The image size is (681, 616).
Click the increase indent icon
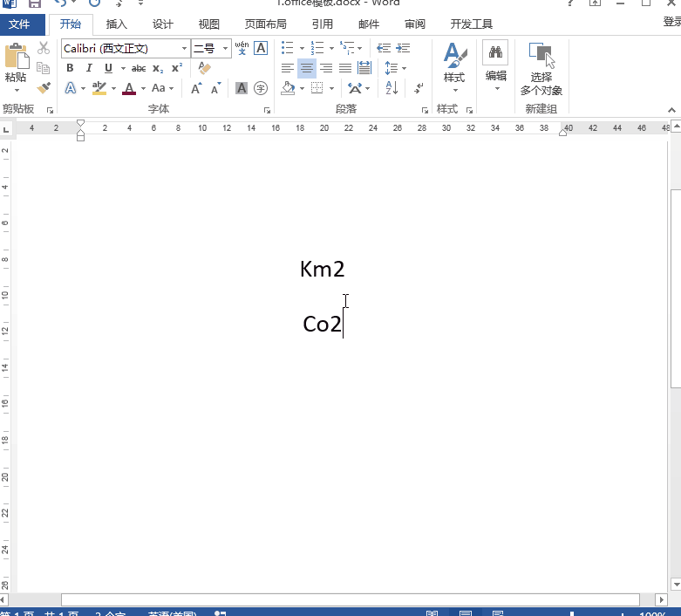tap(403, 48)
